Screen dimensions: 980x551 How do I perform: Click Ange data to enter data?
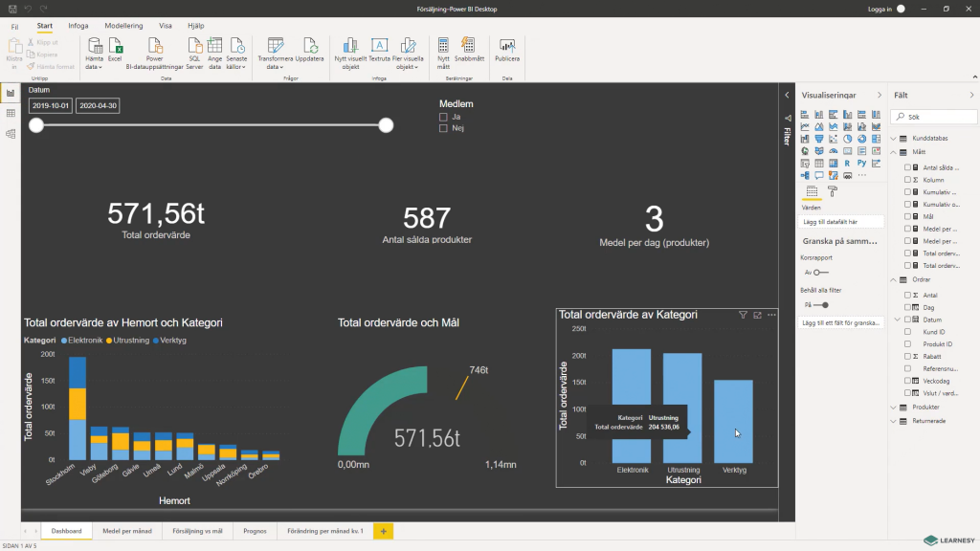tap(214, 54)
